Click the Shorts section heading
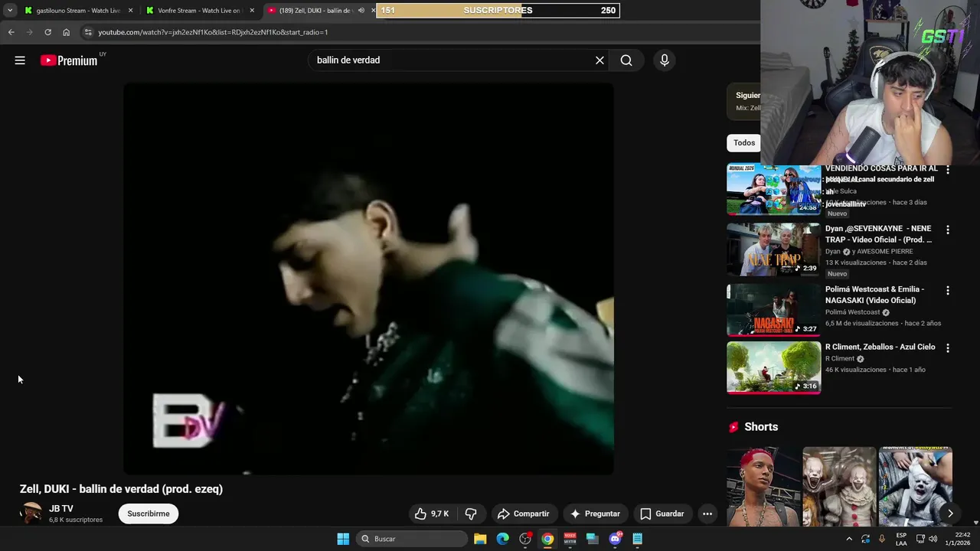The height and width of the screenshot is (551, 980). pyautogui.click(x=761, y=427)
